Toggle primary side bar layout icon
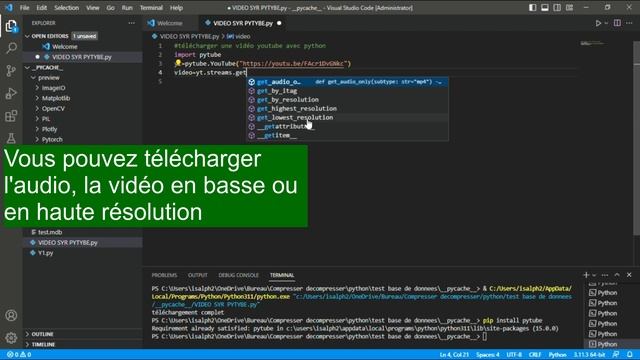Screen dimensions: 640x360 coord(533,7)
